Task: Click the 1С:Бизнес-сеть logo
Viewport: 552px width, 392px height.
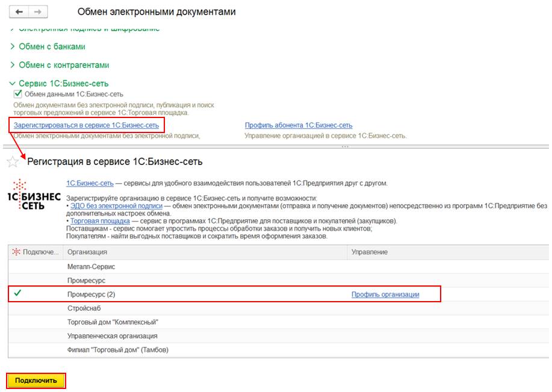Action: coord(34,194)
